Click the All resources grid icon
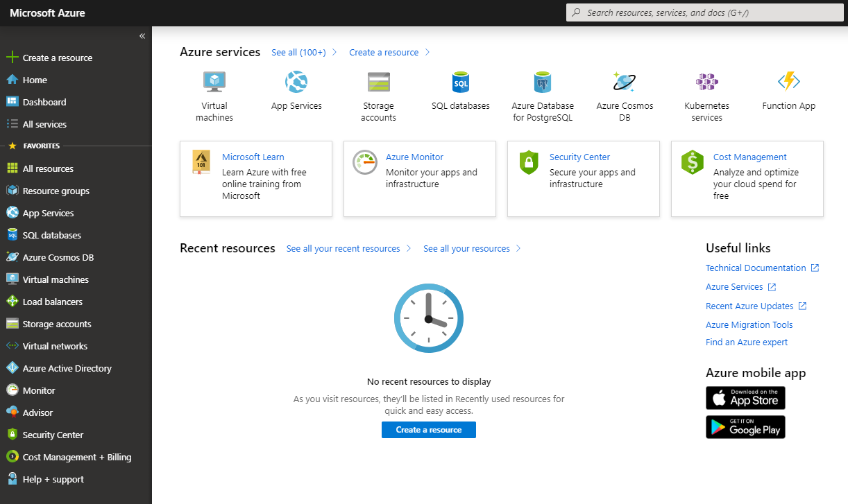Image resolution: width=848 pixels, height=504 pixels. tap(12, 168)
